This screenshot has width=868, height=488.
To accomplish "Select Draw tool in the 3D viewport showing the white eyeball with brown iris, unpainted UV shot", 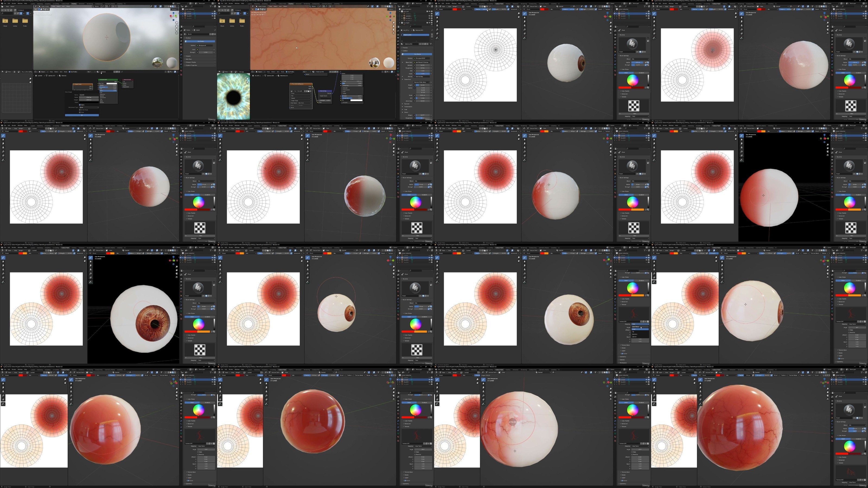I will click(525, 14).
